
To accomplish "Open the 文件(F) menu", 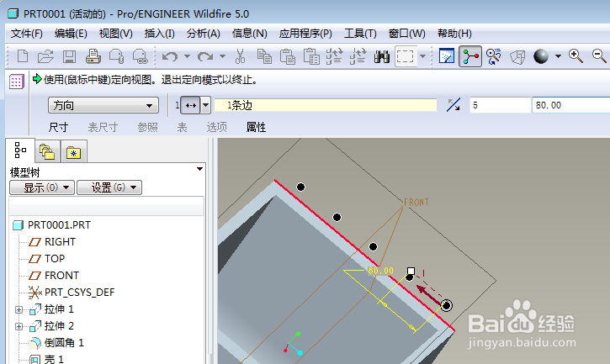I will coord(26,34).
